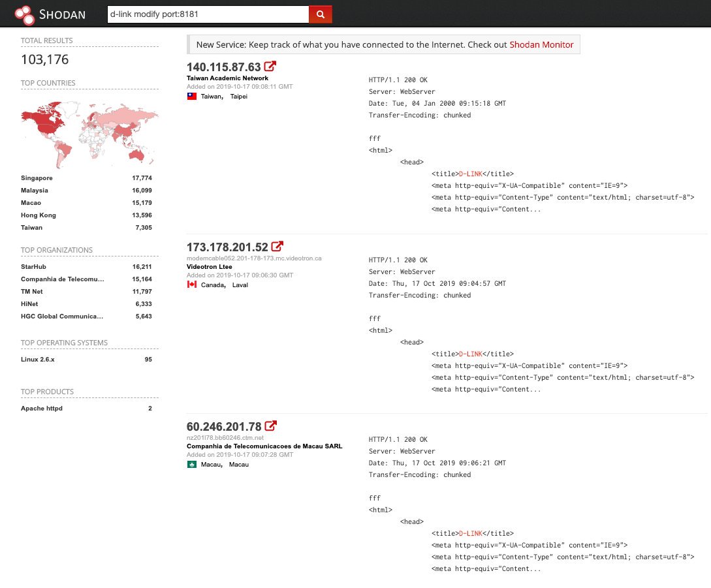
Task: Click hostname nz201l78.bb60246.ctm.net
Action: pos(225,438)
